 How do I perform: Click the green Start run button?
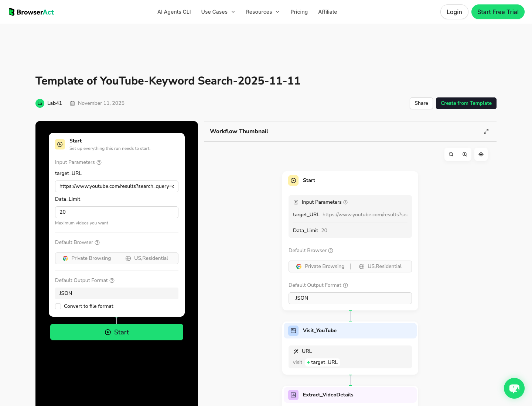point(117,332)
